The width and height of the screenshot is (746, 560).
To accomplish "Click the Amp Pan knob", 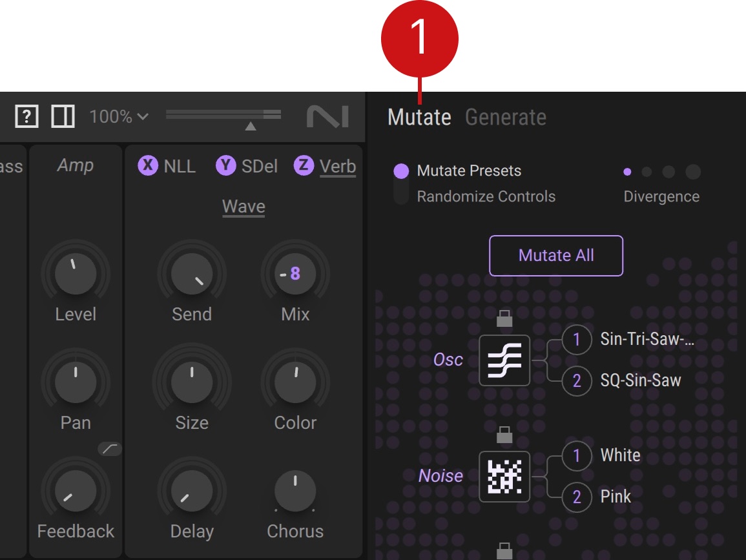I will [x=75, y=382].
